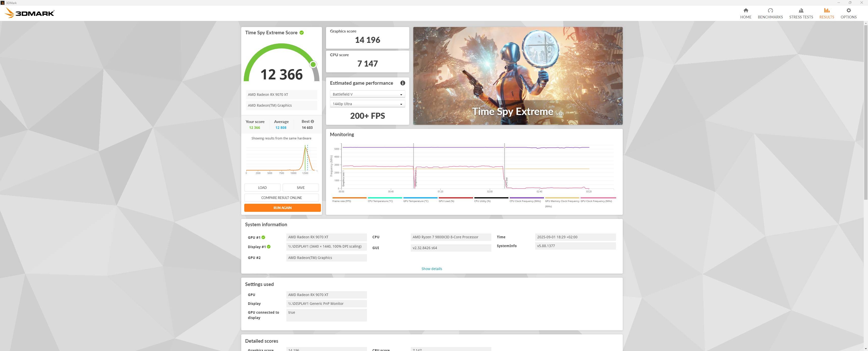Image resolution: width=868 pixels, height=351 pixels.
Task: Open Benchmarks via the gauge icon
Action: pos(770,10)
